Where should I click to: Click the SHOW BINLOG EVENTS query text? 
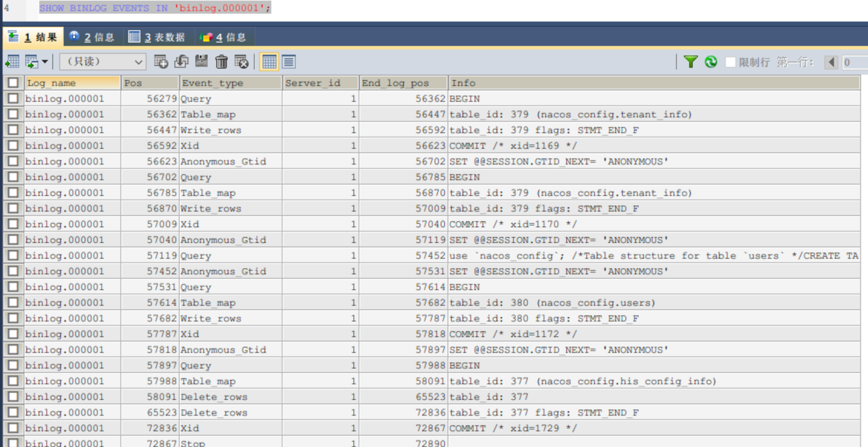(155, 8)
